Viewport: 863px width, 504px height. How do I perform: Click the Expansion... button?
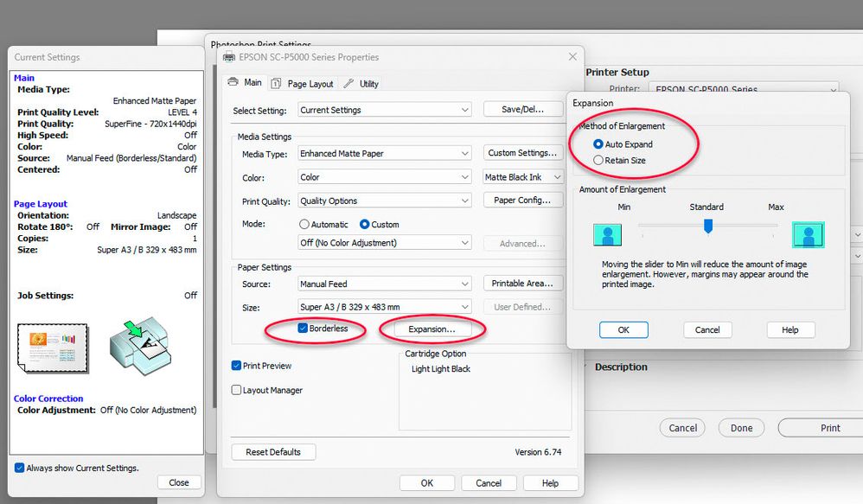point(432,329)
